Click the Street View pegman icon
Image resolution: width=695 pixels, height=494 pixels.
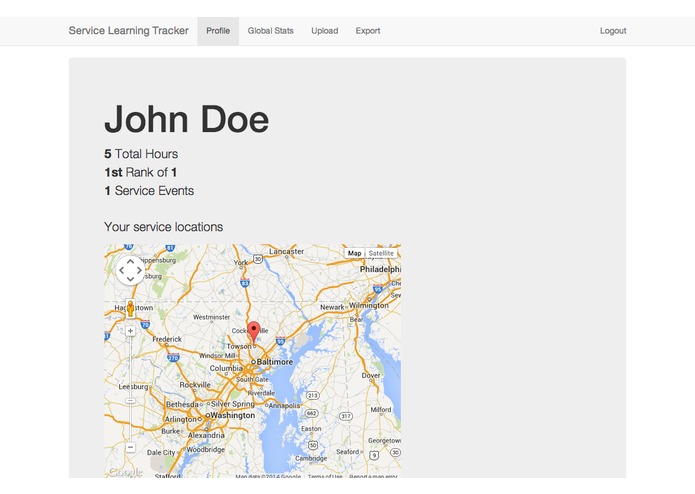click(130, 308)
